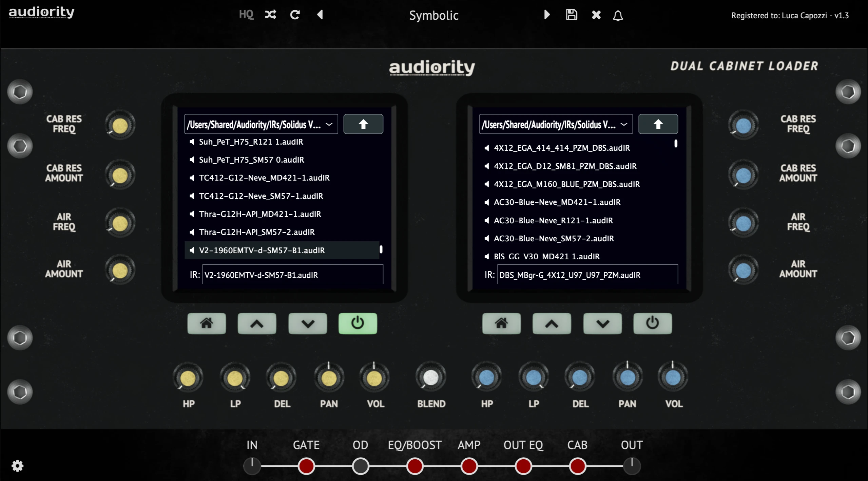
Task: Toggle the CAB stage node
Action: 578,466
